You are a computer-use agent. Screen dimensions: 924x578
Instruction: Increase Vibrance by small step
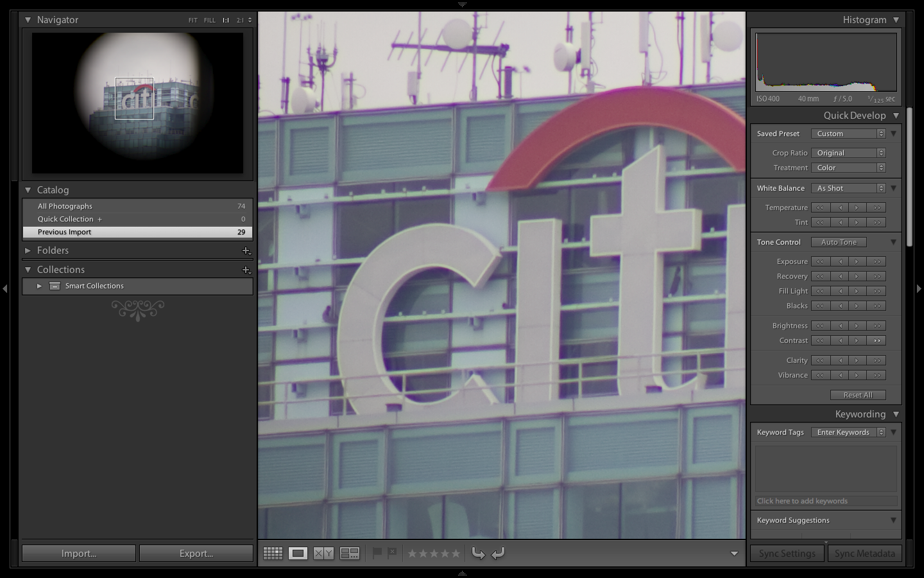coord(857,375)
